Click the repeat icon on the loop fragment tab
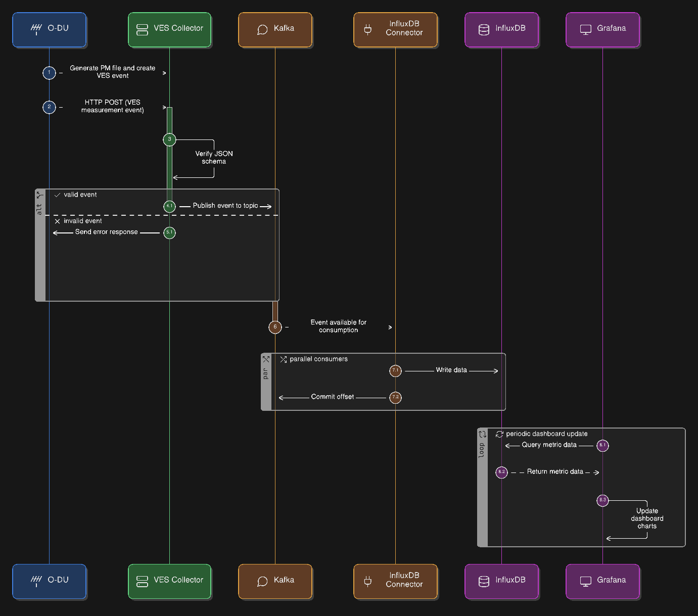The image size is (698, 616). click(x=482, y=434)
